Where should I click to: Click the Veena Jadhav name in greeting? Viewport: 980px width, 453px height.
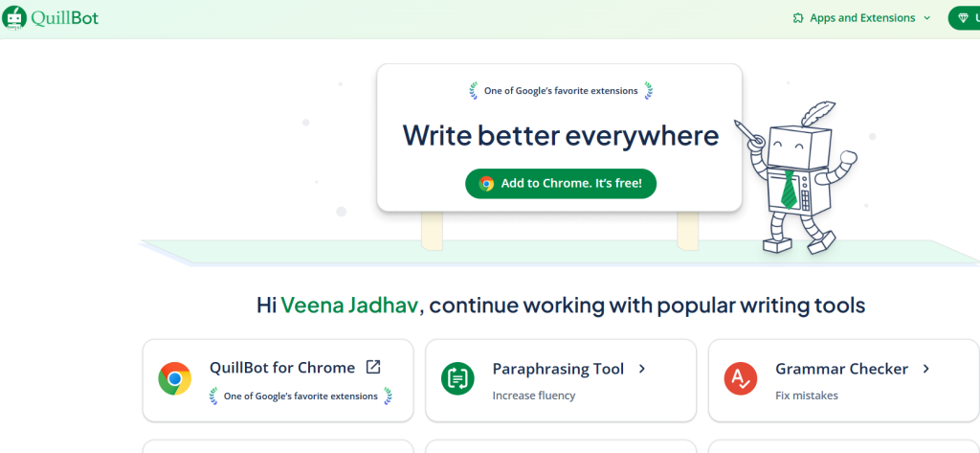point(351,306)
